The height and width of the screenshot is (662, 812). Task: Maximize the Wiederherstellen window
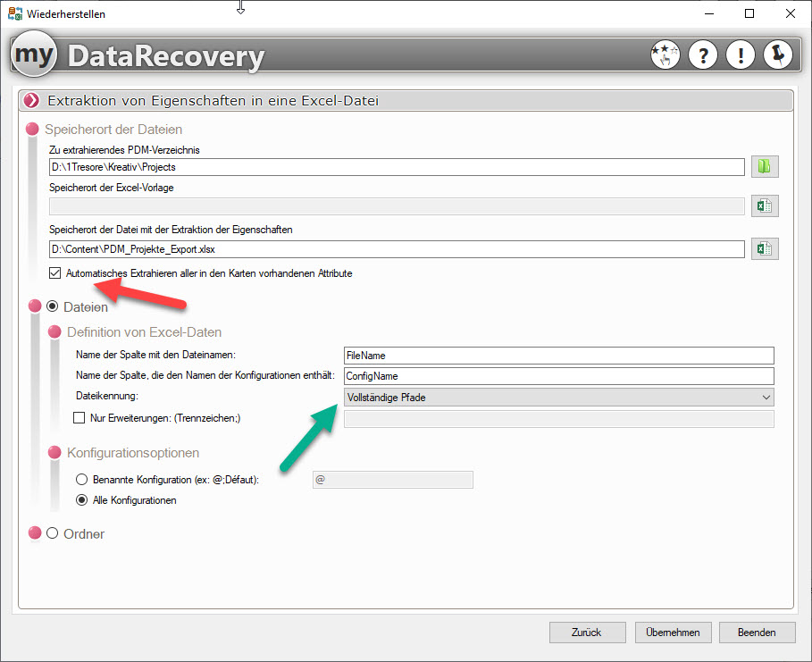click(x=749, y=13)
